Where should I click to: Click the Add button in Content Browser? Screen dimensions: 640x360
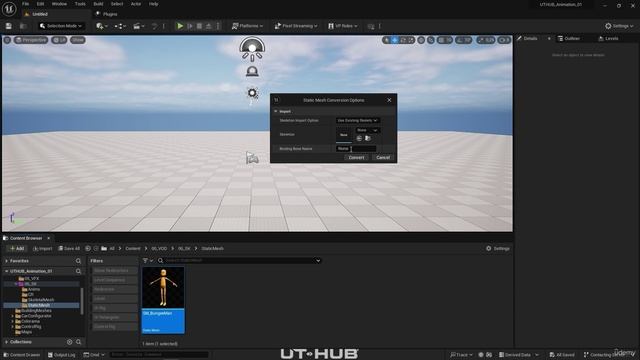tap(16, 249)
